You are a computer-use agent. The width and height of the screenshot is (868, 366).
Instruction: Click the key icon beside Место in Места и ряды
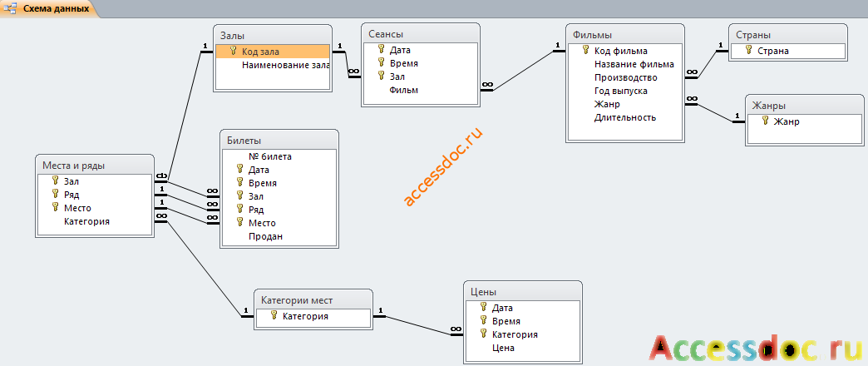[55, 207]
